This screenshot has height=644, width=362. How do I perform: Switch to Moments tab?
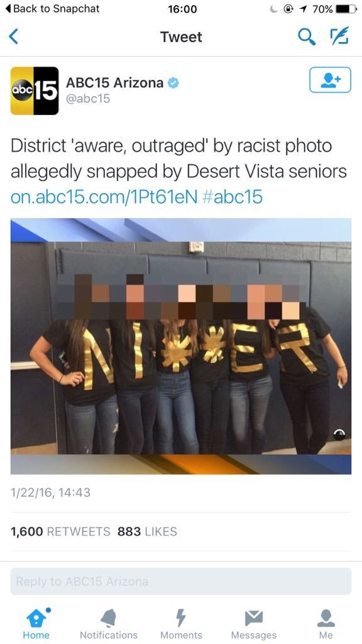coord(181,623)
